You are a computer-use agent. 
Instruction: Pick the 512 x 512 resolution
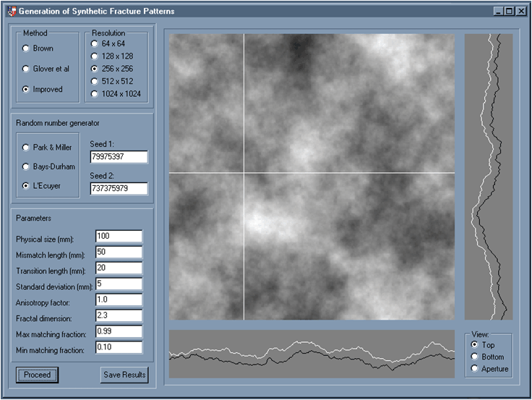pyautogui.click(x=95, y=81)
